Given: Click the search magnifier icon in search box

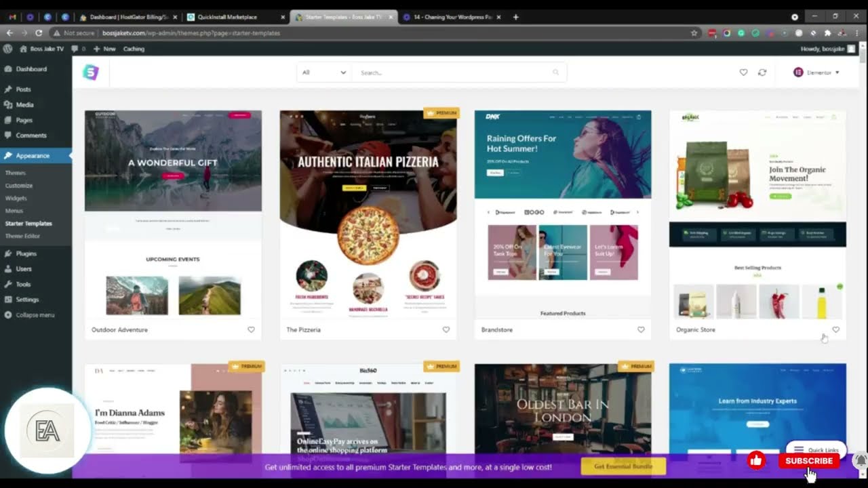Looking at the screenshot, I should pos(555,73).
